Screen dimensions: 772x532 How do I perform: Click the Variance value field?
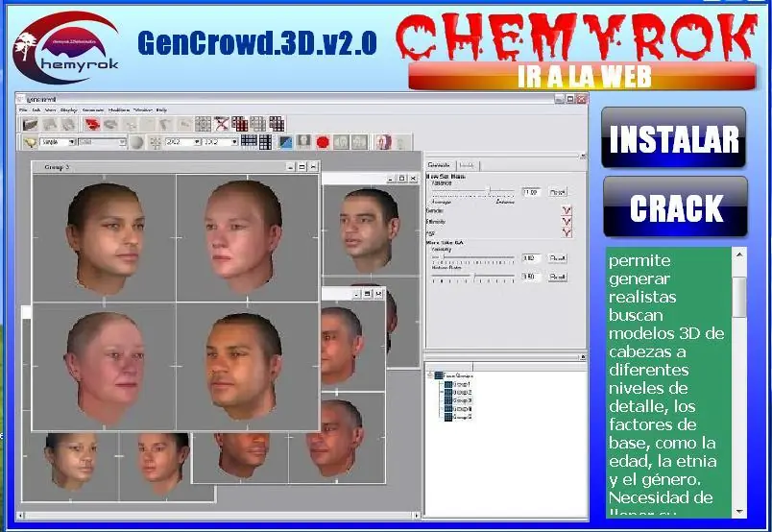click(531, 192)
